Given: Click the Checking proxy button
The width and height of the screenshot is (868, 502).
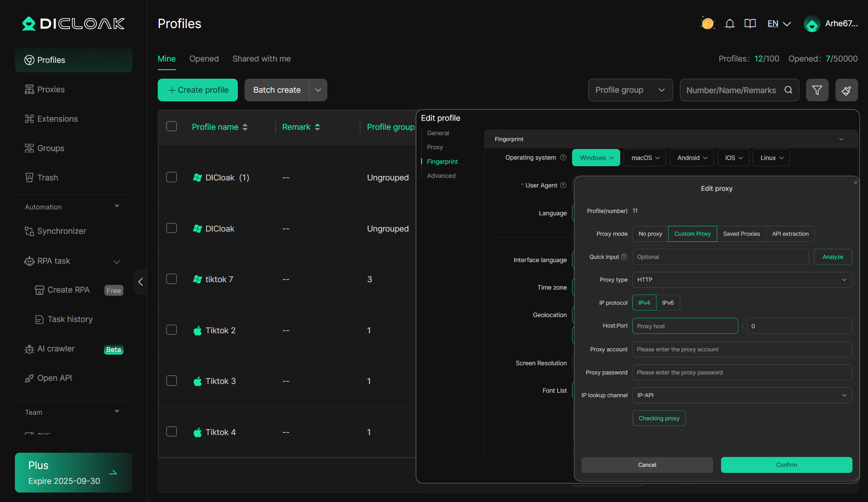Looking at the screenshot, I should pos(659,418).
